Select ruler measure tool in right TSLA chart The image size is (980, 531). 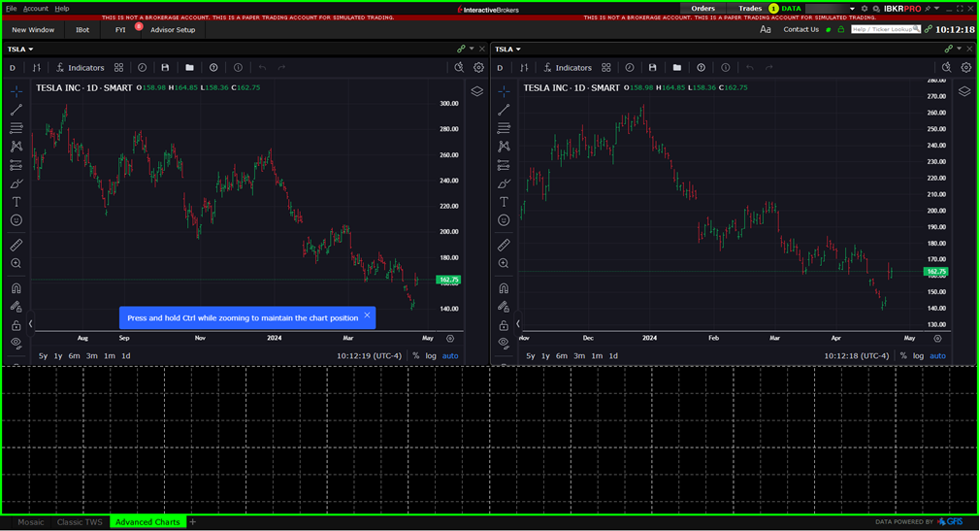504,246
